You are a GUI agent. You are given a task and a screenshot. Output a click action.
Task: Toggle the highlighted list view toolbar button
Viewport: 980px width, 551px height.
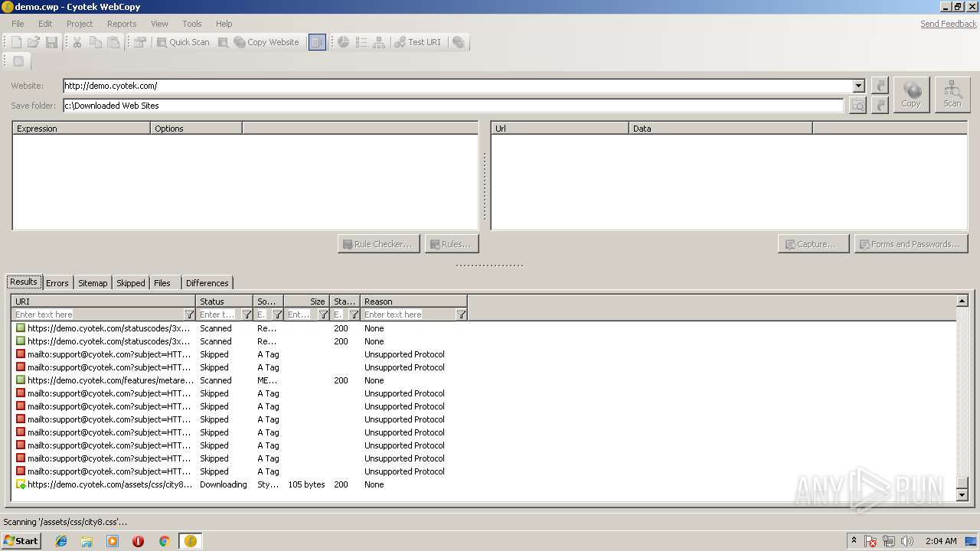[317, 43]
